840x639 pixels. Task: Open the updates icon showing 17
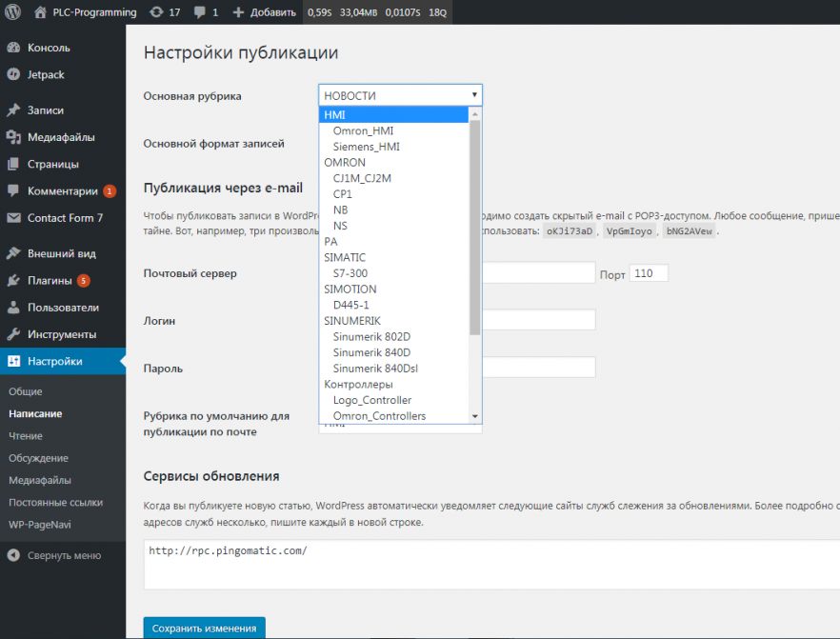coord(156,12)
